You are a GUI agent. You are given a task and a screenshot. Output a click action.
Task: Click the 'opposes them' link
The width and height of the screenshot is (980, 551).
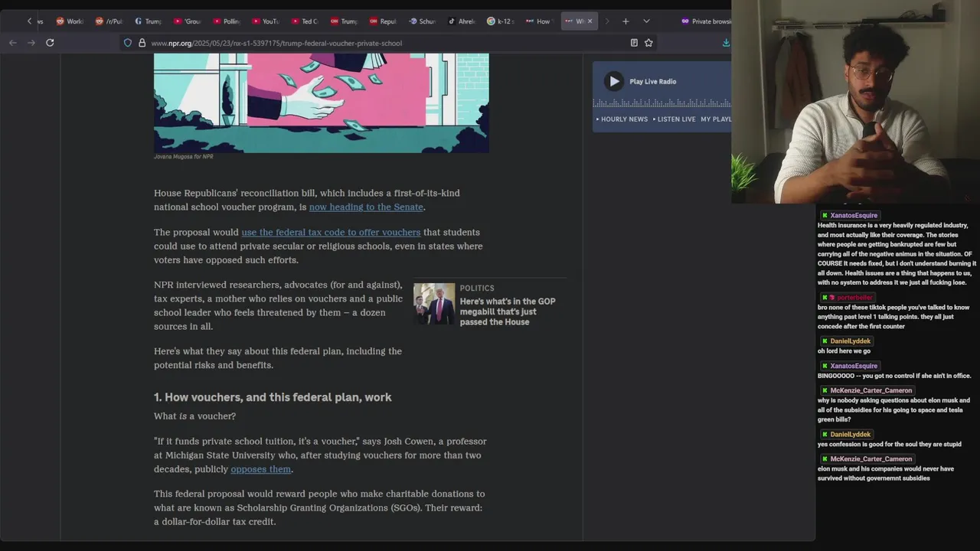(x=260, y=469)
